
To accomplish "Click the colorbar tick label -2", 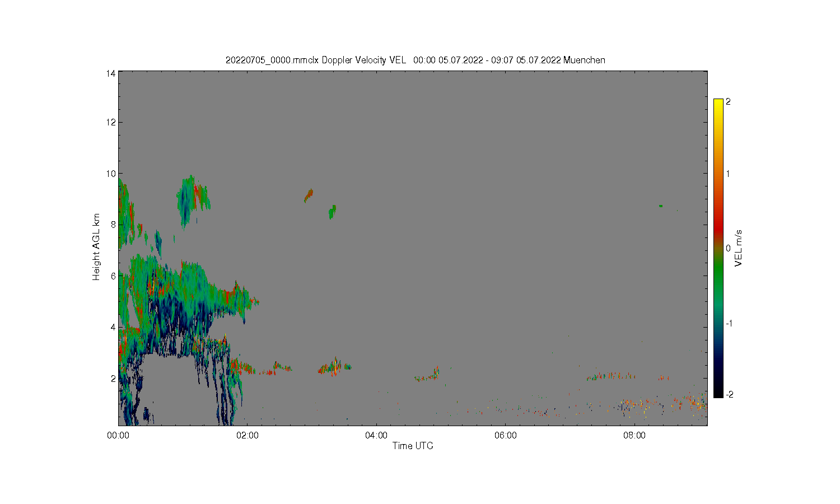I will pyautogui.click(x=729, y=394).
